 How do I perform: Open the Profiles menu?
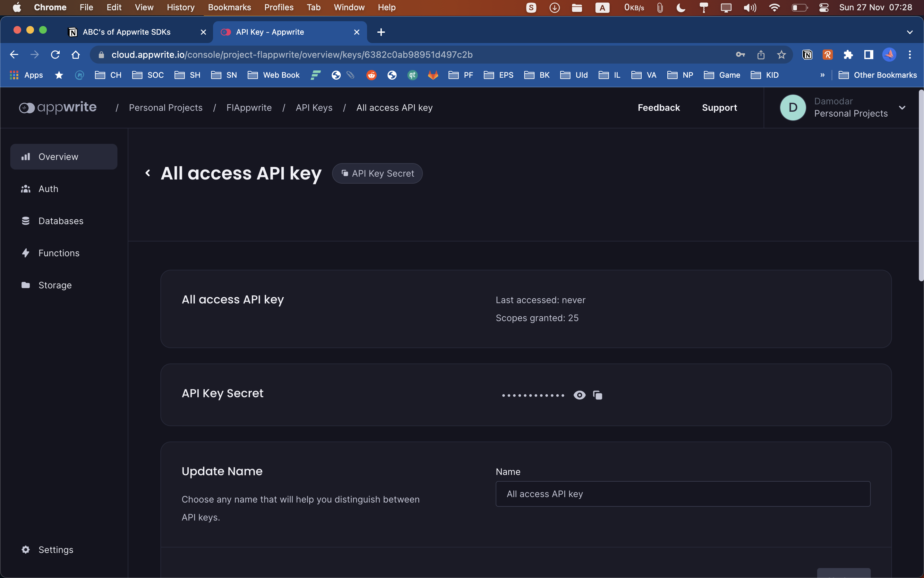(x=279, y=7)
